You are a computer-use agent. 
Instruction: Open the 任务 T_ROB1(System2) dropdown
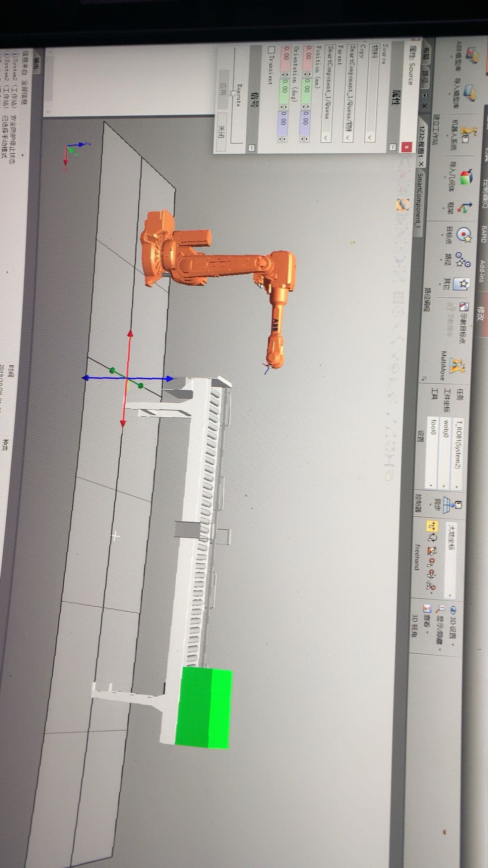[458, 453]
